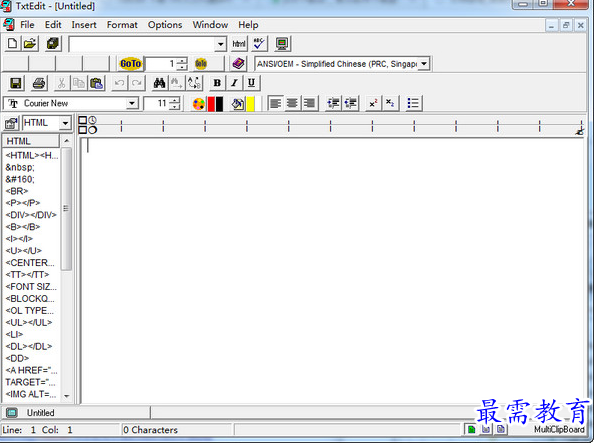598x443 pixels.
Task: Click the GoTo button
Action: tap(130, 64)
